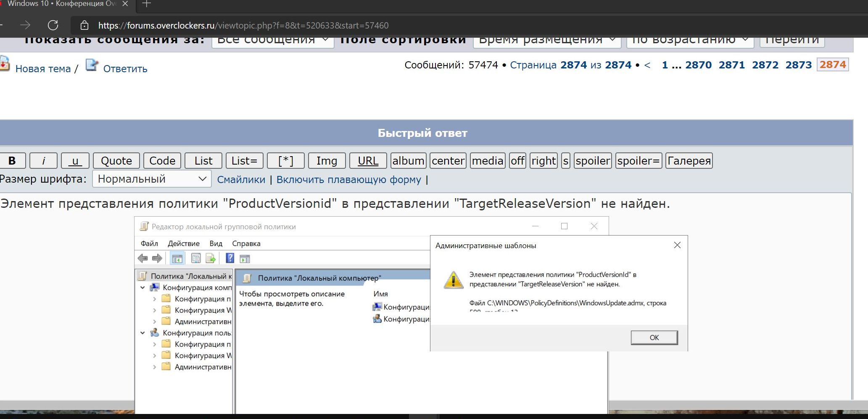Open a new browser tab
The height and width of the screenshot is (419, 868).
click(x=146, y=4)
